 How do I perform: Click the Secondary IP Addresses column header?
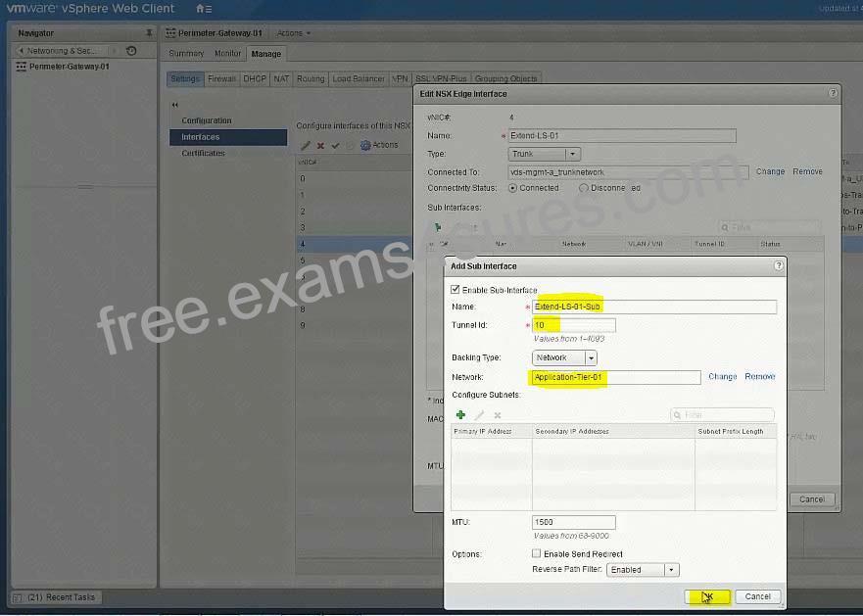tap(613, 431)
